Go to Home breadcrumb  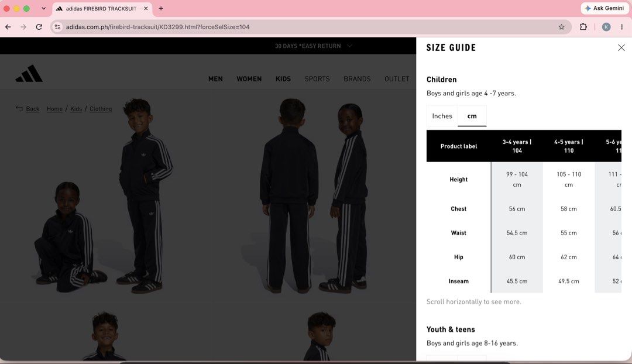pyautogui.click(x=54, y=109)
